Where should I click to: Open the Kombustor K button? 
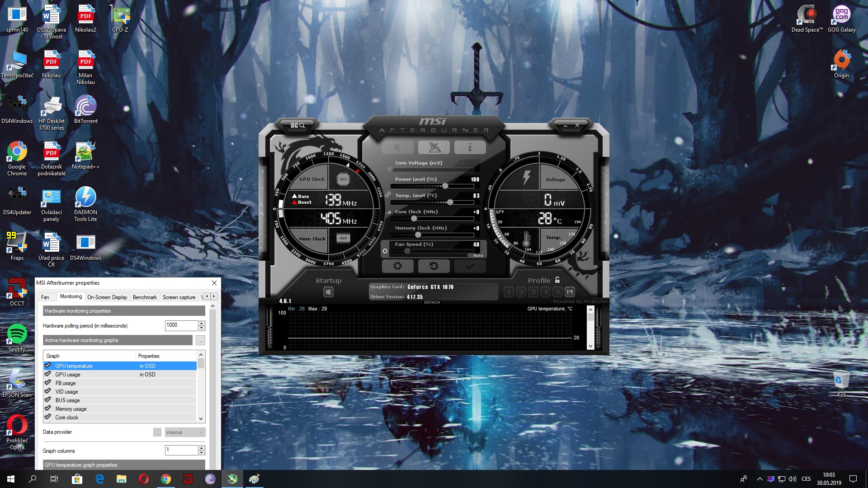pos(397,147)
